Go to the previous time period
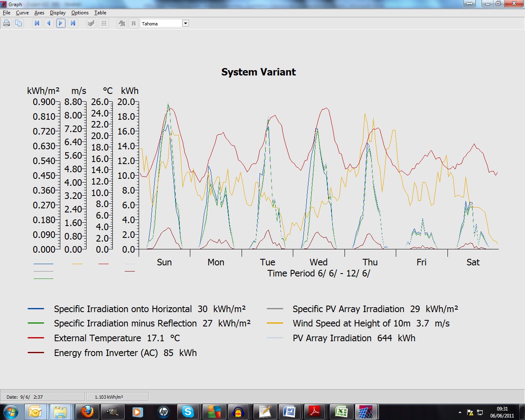Image resolution: width=525 pixels, height=420 pixels. [x=49, y=23]
